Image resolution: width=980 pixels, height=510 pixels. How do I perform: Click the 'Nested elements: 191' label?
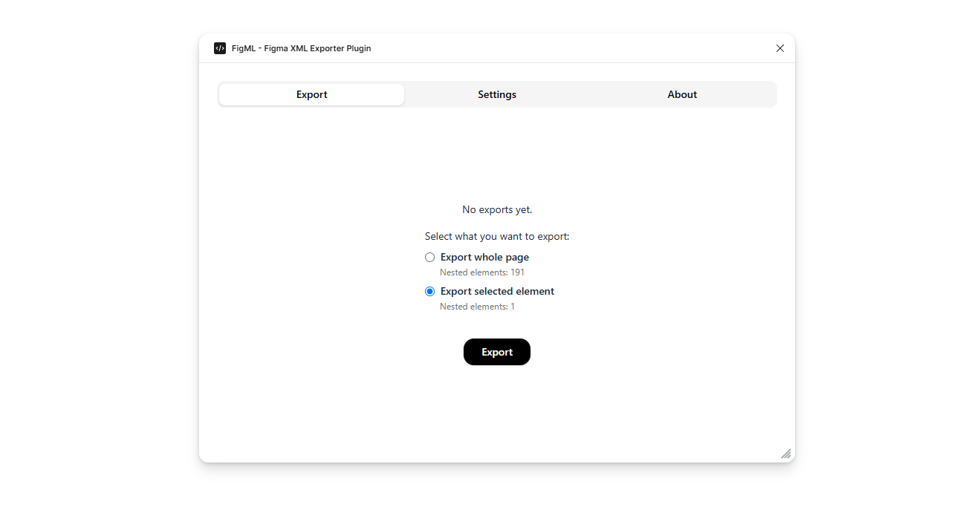[x=481, y=272]
